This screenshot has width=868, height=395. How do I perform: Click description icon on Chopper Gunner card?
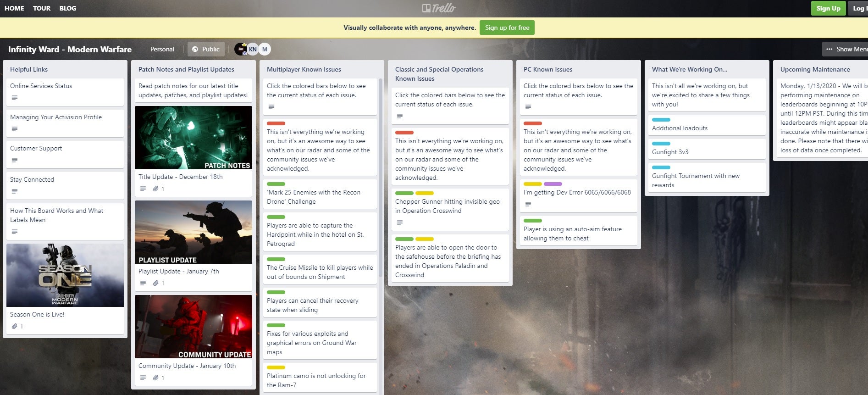[x=400, y=223]
